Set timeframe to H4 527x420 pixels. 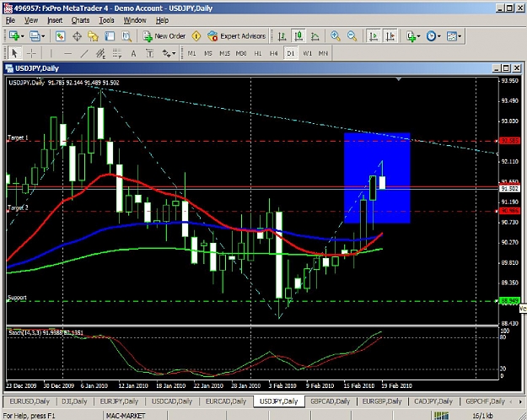coord(274,53)
